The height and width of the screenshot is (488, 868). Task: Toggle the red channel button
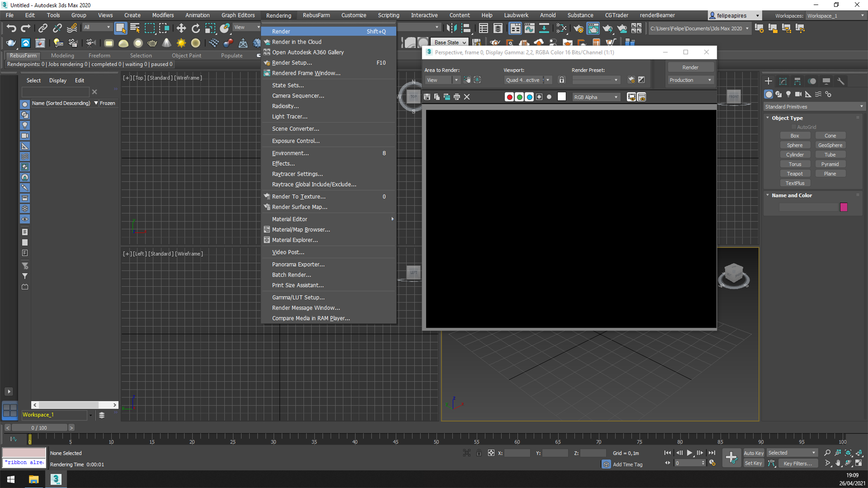click(x=509, y=97)
